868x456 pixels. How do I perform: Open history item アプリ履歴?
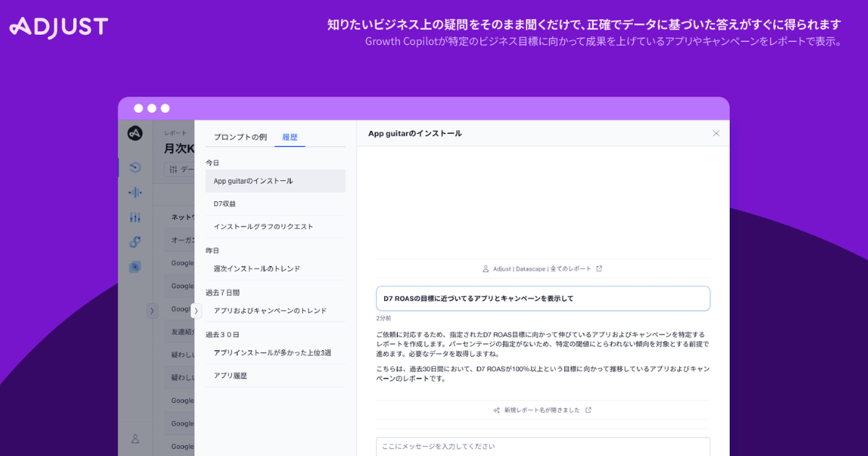tap(276, 376)
